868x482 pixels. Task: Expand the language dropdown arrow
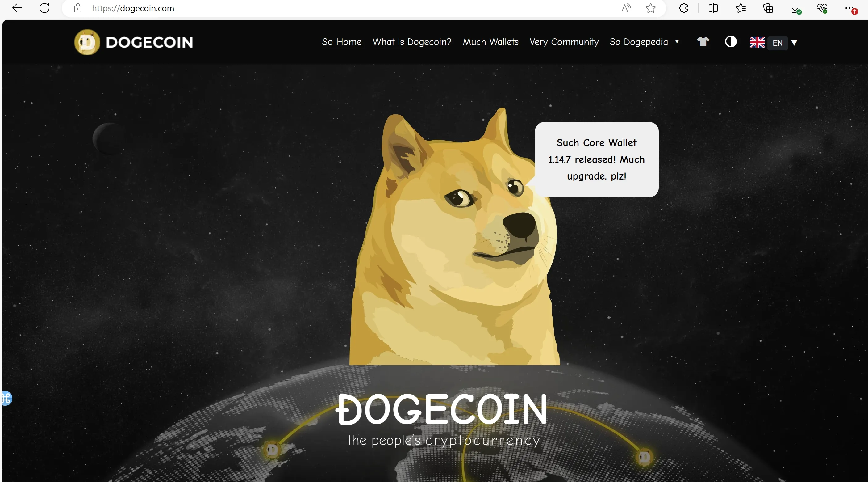pos(794,43)
